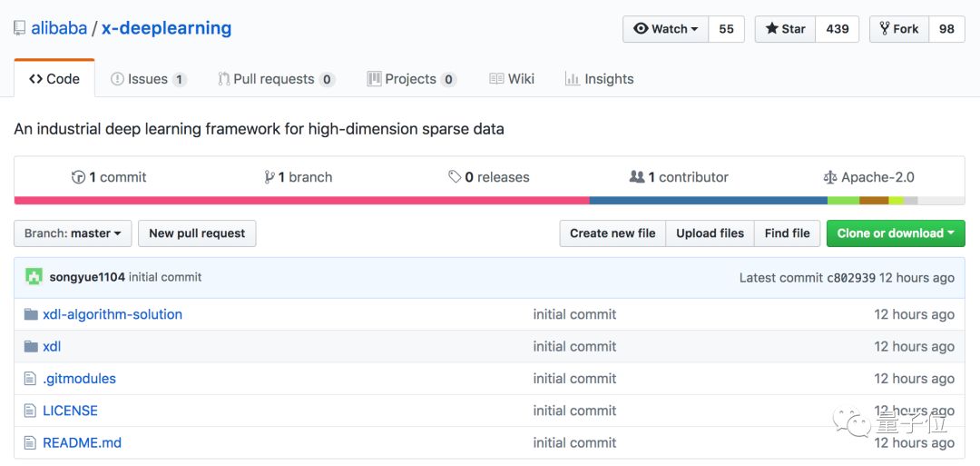Click the tag icon beside 0 releases
Screen dimensions: 980x466
pyautogui.click(x=455, y=177)
